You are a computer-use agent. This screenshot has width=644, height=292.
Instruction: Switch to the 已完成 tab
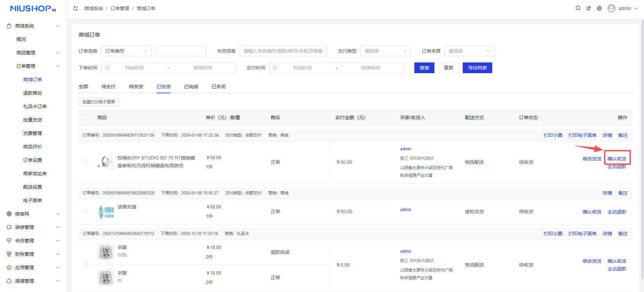(191, 87)
